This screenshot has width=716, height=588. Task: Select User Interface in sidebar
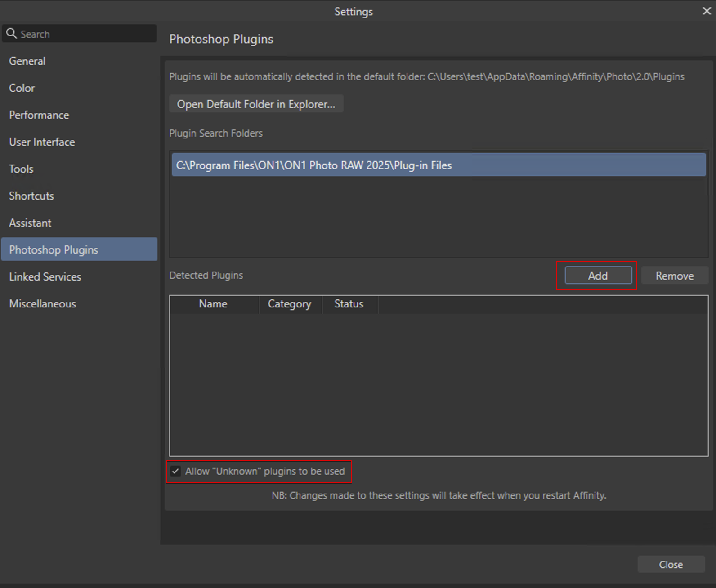click(x=42, y=142)
